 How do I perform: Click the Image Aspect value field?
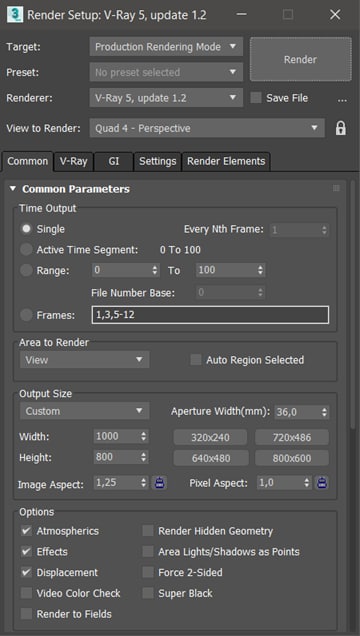[x=117, y=483]
